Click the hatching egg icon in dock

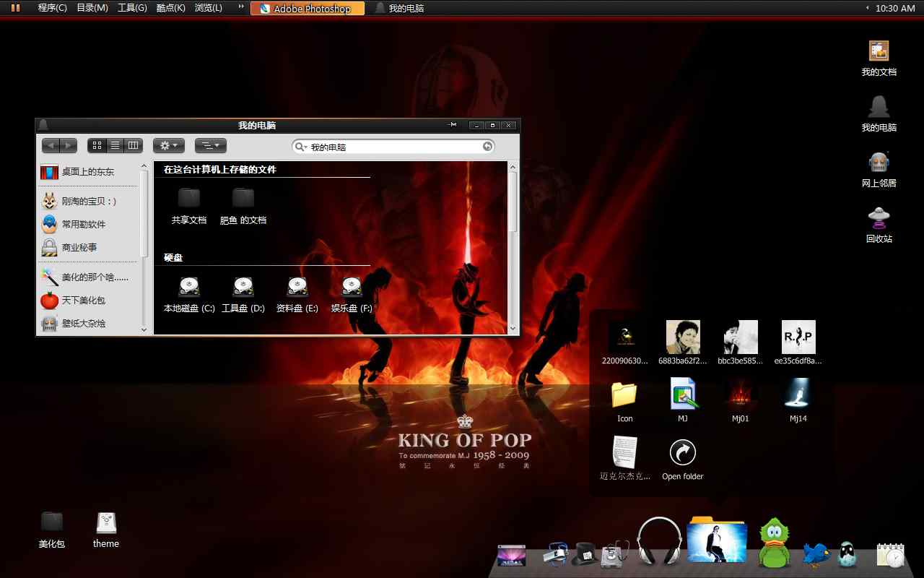click(x=847, y=554)
